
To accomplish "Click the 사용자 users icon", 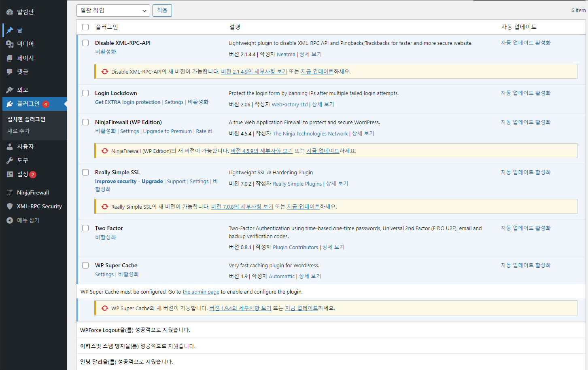I will coord(10,147).
